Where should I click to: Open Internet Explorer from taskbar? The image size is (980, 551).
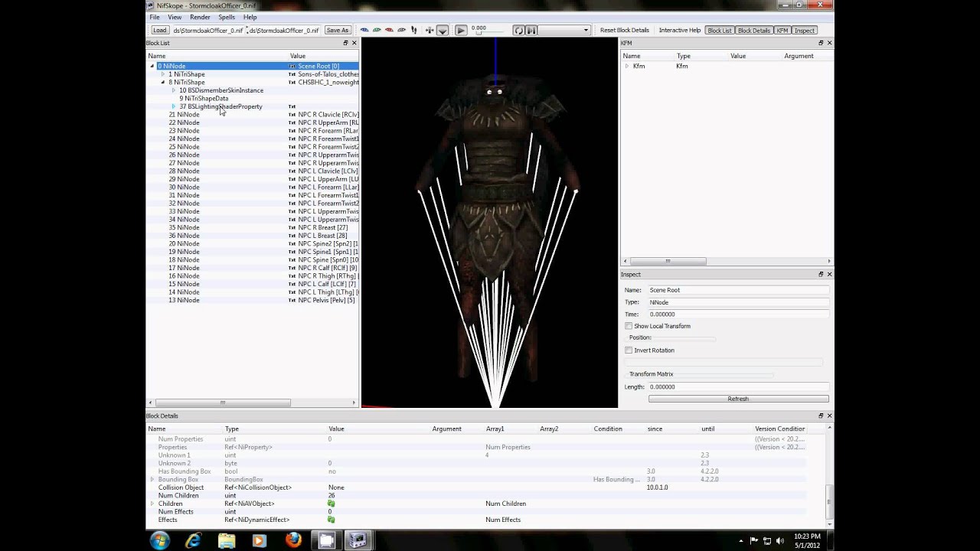click(193, 540)
